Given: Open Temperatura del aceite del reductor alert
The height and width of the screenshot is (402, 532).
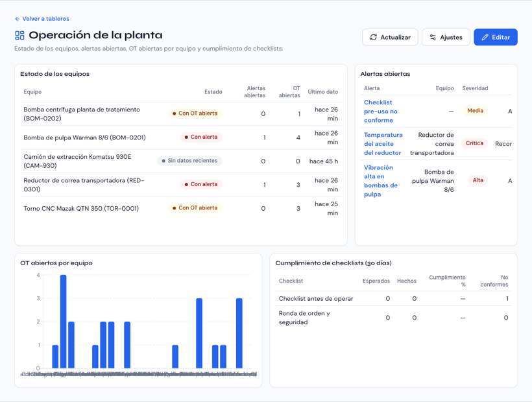Looking at the screenshot, I should (383, 144).
